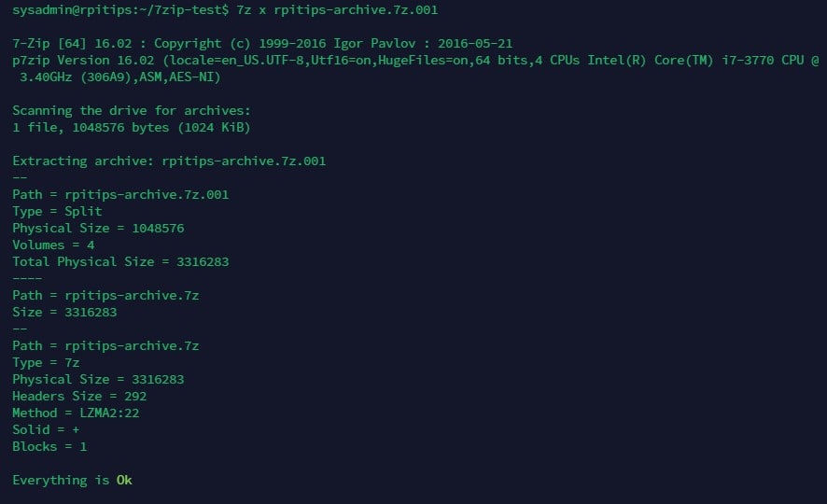Image resolution: width=827 pixels, height=504 pixels.
Task: Click 'Physical Size = 1048576' line
Action: [98, 229]
